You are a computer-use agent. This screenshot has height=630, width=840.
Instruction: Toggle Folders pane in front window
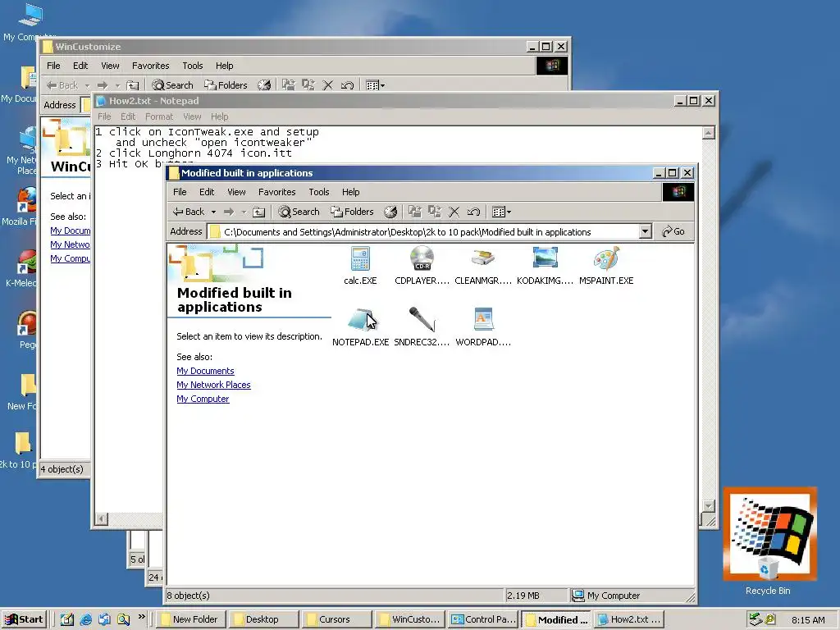pos(352,212)
